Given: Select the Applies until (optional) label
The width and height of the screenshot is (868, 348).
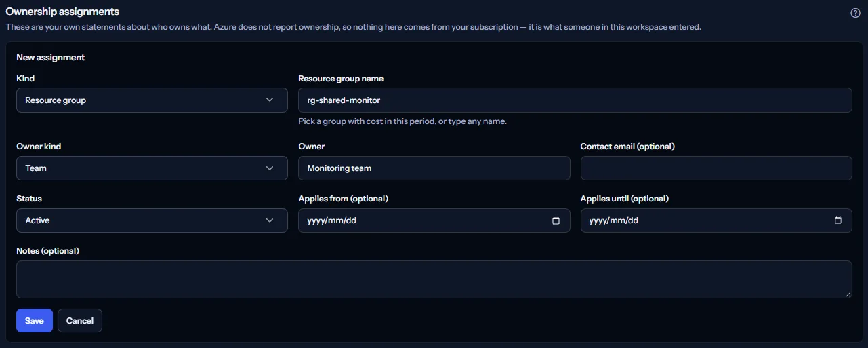Looking at the screenshot, I should point(625,199).
